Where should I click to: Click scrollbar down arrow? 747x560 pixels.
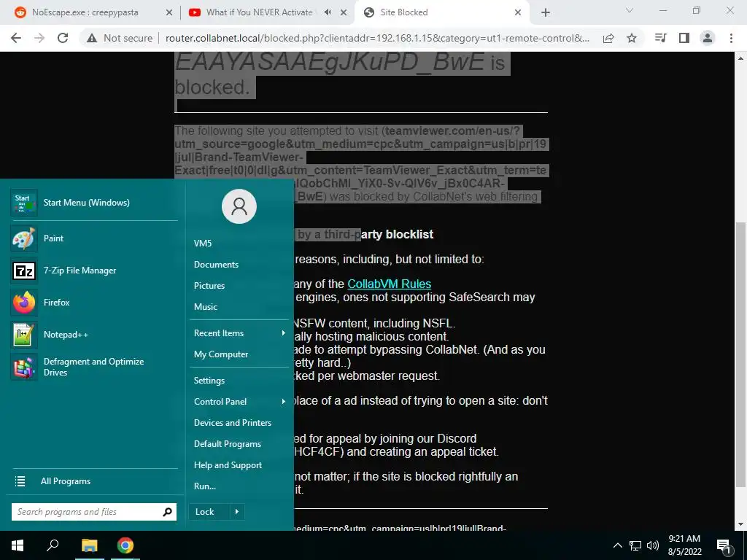(x=741, y=524)
